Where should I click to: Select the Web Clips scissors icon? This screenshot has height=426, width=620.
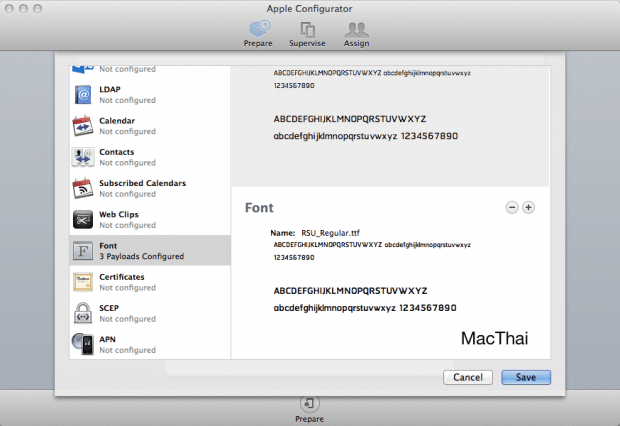[x=83, y=220]
